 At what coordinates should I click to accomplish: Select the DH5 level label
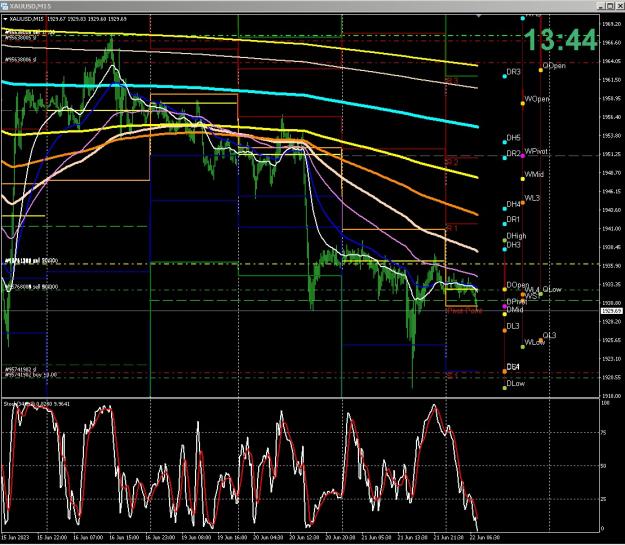(513, 138)
